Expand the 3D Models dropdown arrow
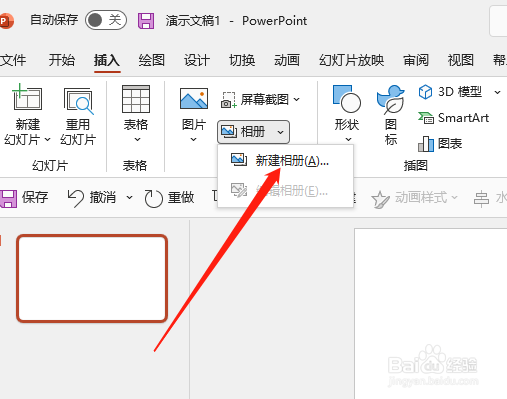The image size is (507, 399). tap(497, 92)
